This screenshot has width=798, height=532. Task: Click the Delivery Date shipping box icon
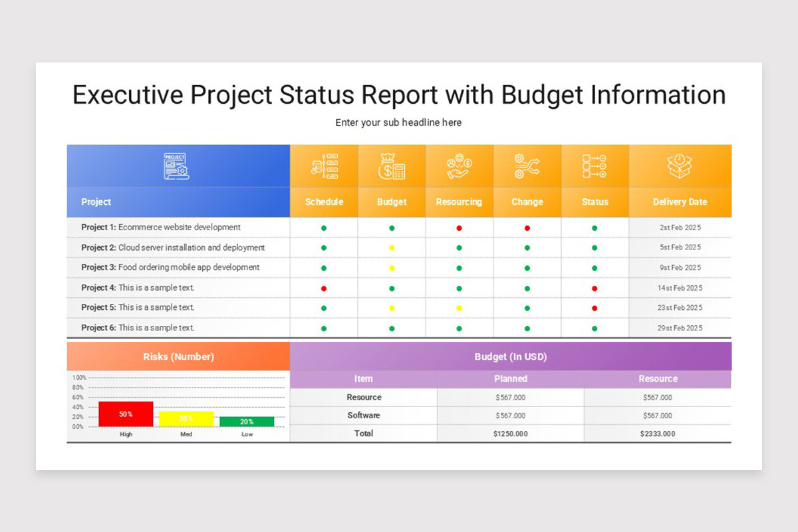680,166
